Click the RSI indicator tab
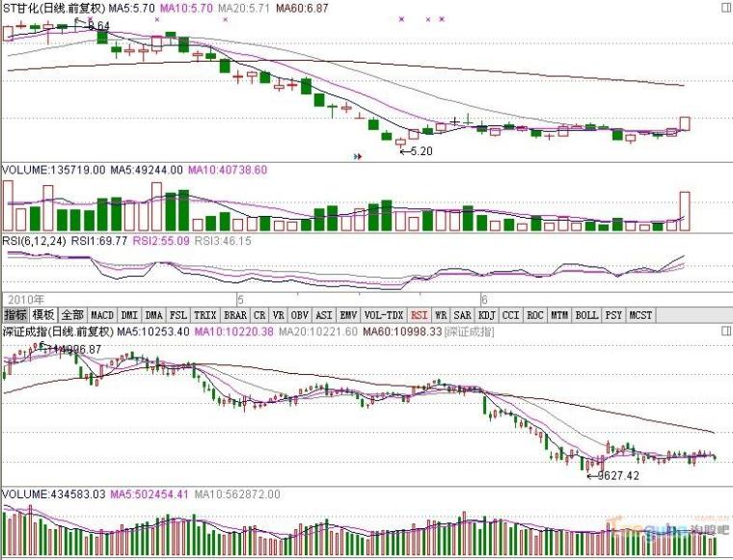 (419, 315)
